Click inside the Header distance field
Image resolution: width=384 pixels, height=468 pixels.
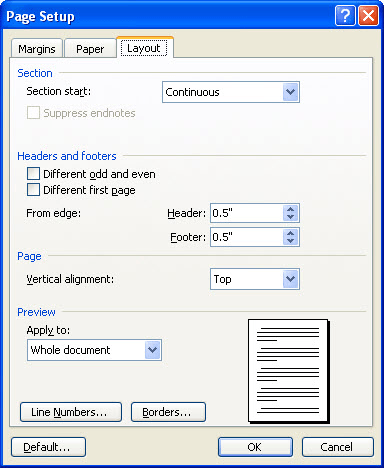[x=247, y=213]
